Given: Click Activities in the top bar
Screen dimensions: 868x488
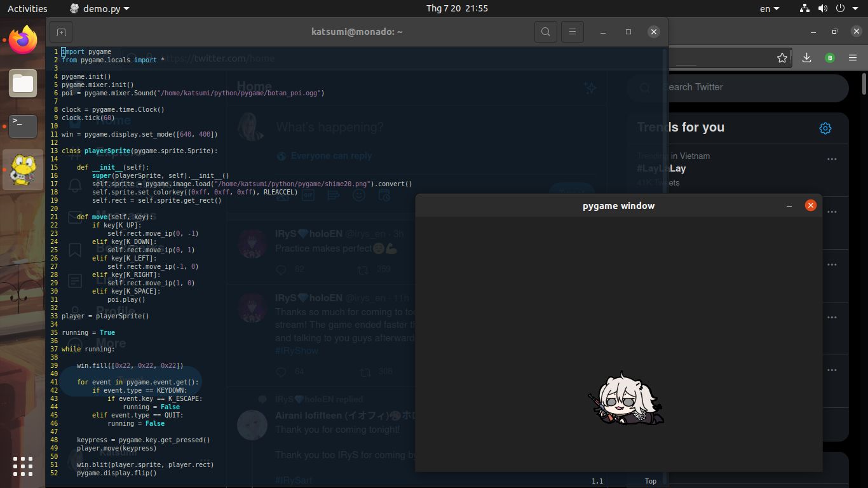Looking at the screenshot, I should pyautogui.click(x=26, y=8).
